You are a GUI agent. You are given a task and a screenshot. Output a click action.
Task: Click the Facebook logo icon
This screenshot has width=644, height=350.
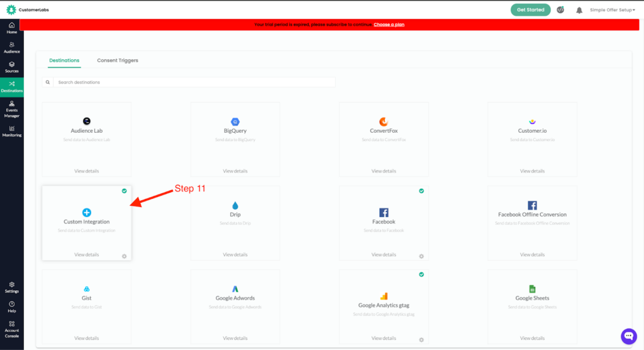[384, 212]
